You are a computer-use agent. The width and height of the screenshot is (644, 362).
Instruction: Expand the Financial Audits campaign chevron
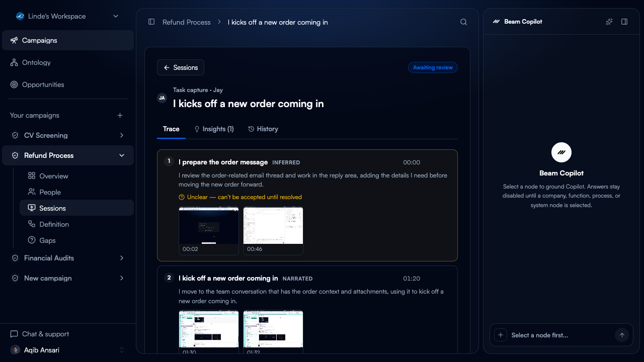(122, 258)
